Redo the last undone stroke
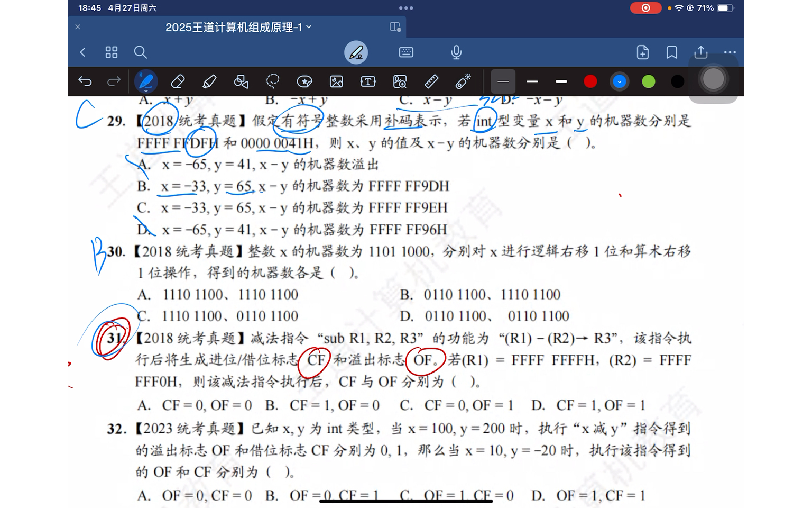 coord(114,81)
